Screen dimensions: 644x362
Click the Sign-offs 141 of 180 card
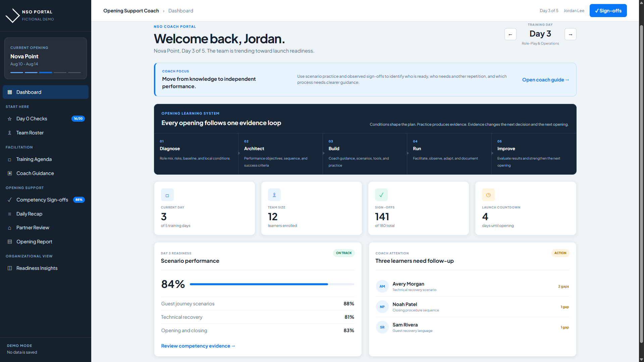coord(419,208)
